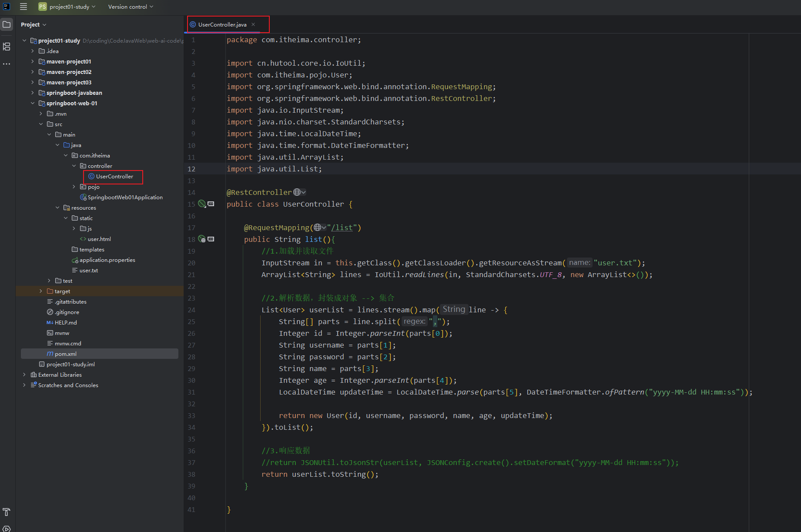Click the dropdown arrow after @RestController globe

tap(304, 192)
